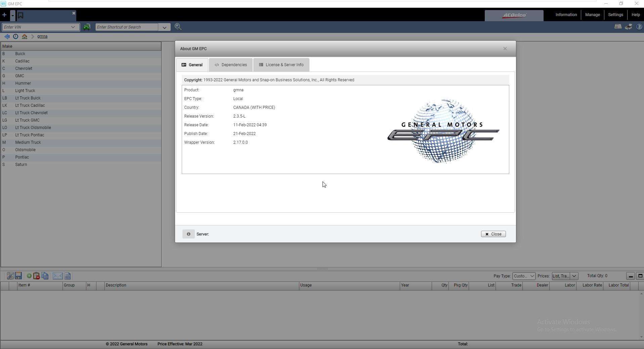Minimize the picklist panel
Viewport: 644px width, 349px height.
pyautogui.click(x=631, y=276)
